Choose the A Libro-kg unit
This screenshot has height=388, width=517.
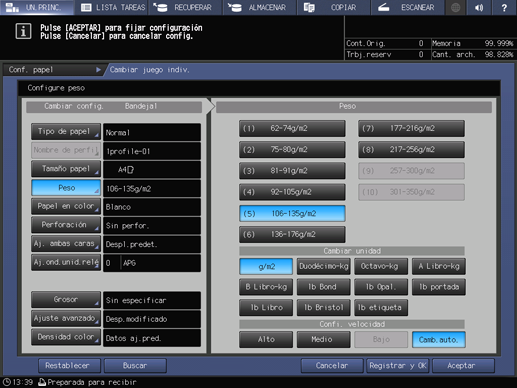(439, 266)
